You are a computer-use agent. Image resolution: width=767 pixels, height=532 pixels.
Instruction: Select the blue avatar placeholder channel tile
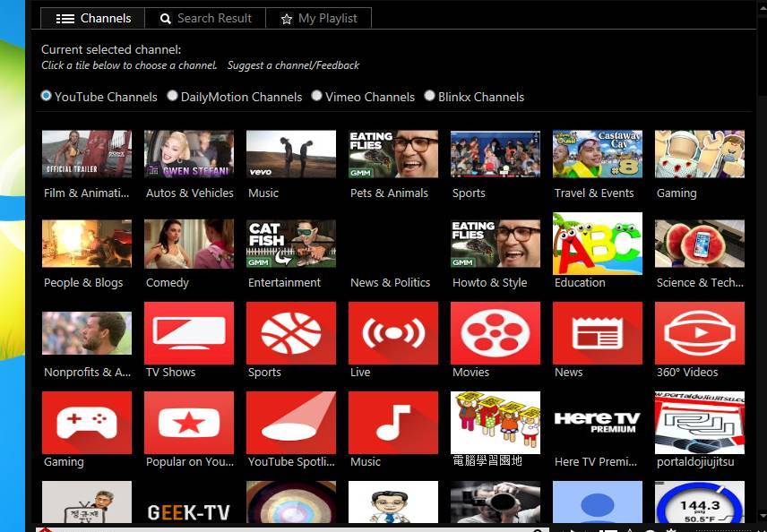point(598,502)
